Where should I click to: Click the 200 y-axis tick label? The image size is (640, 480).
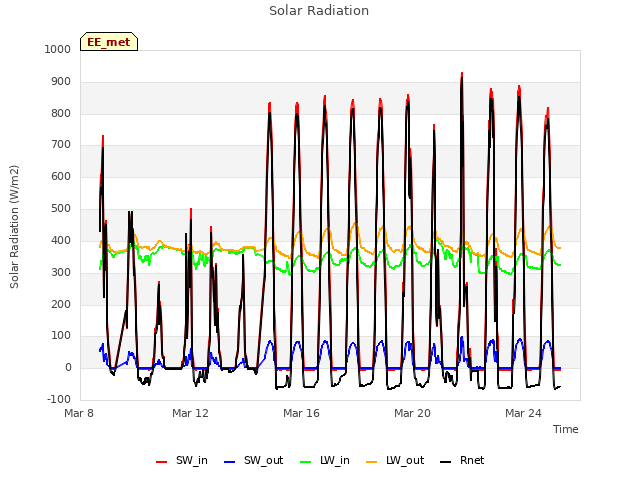pos(61,304)
